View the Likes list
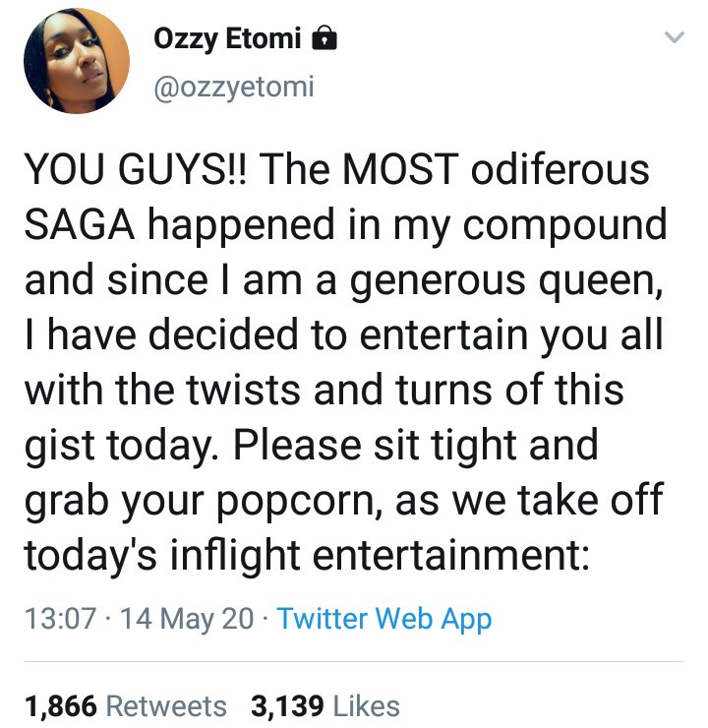Screen dimensions: 708x728 point(367,705)
